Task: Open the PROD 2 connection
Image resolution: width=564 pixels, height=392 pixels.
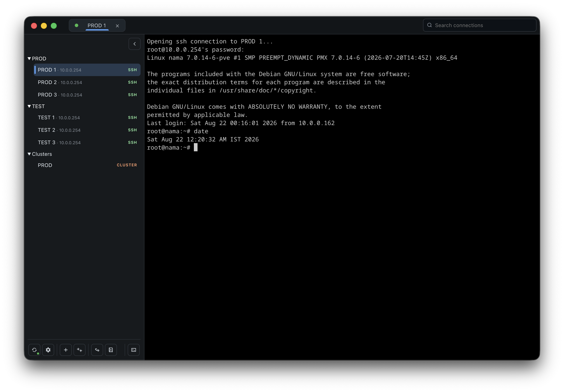Action: click(87, 82)
